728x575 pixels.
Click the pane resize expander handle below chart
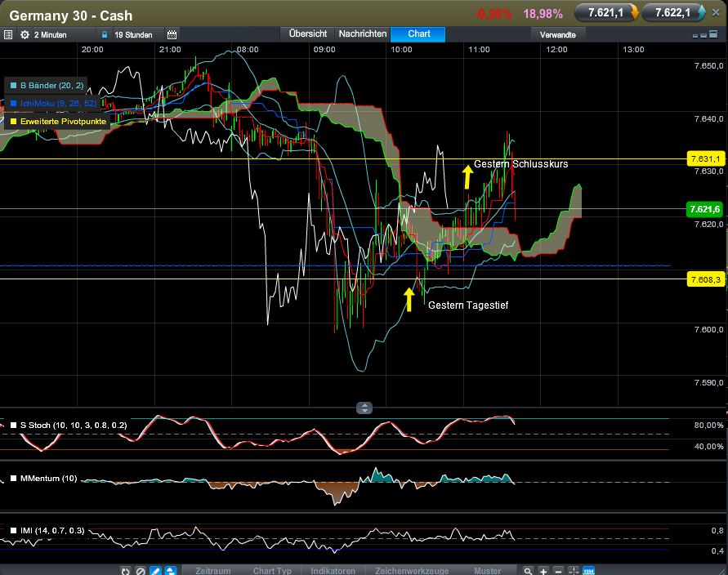[364, 408]
